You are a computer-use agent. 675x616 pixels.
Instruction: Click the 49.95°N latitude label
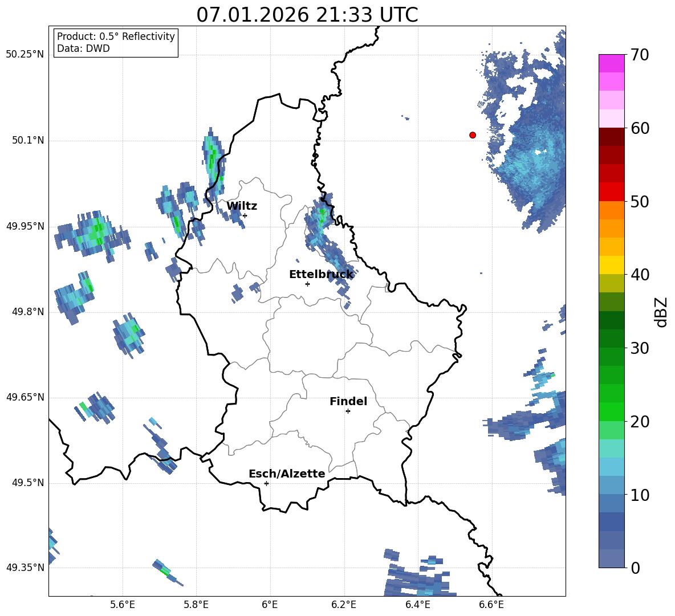click(x=25, y=226)
